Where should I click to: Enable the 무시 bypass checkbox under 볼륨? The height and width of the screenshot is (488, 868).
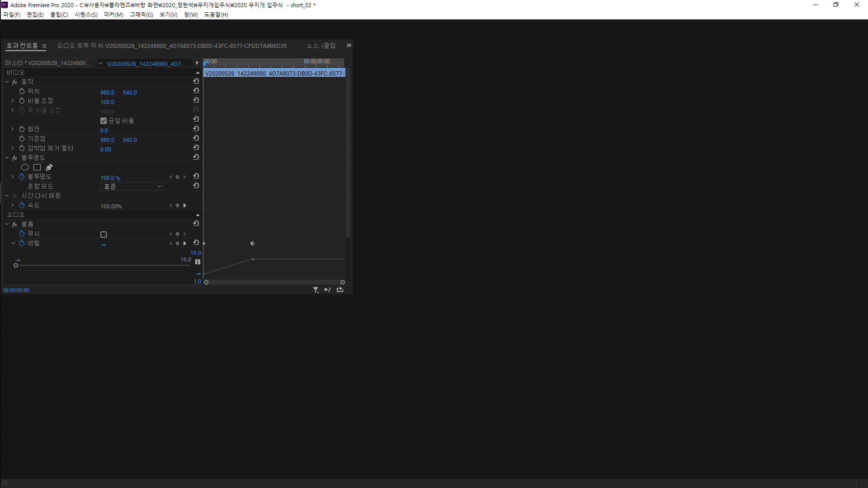[104, 234]
